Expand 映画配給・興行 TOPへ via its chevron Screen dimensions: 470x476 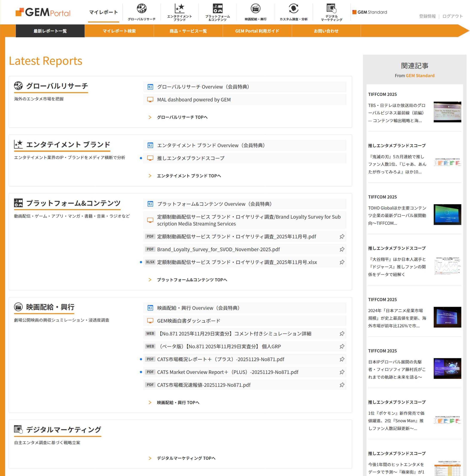click(x=150, y=402)
